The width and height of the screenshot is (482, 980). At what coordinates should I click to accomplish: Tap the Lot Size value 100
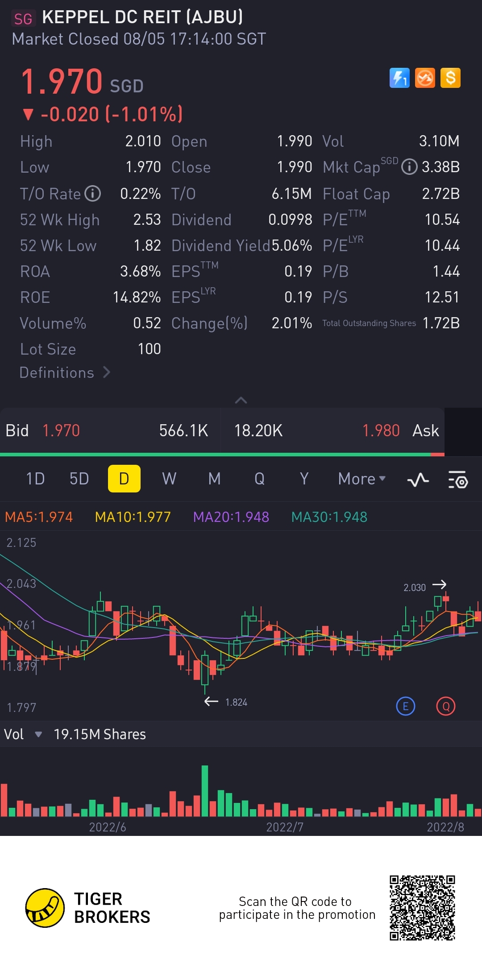150,349
